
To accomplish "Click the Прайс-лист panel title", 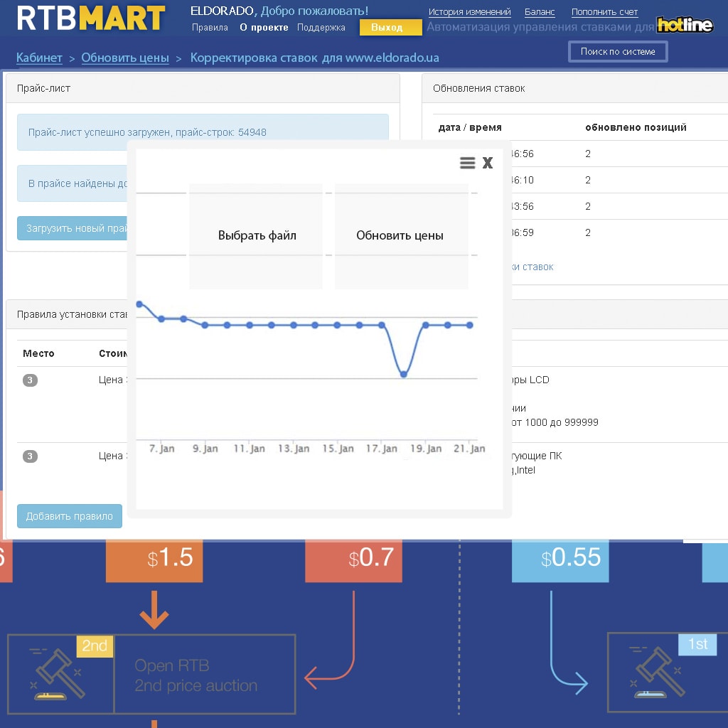I will coord(43,88).
